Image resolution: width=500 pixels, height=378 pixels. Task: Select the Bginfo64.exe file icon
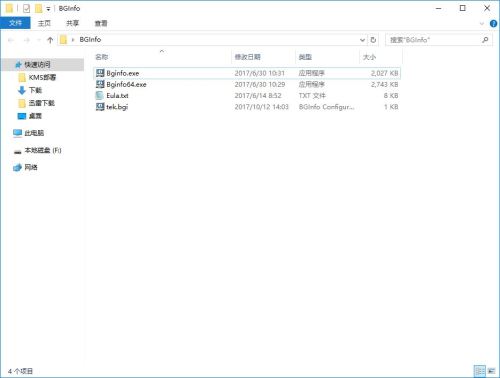point(100,84)
